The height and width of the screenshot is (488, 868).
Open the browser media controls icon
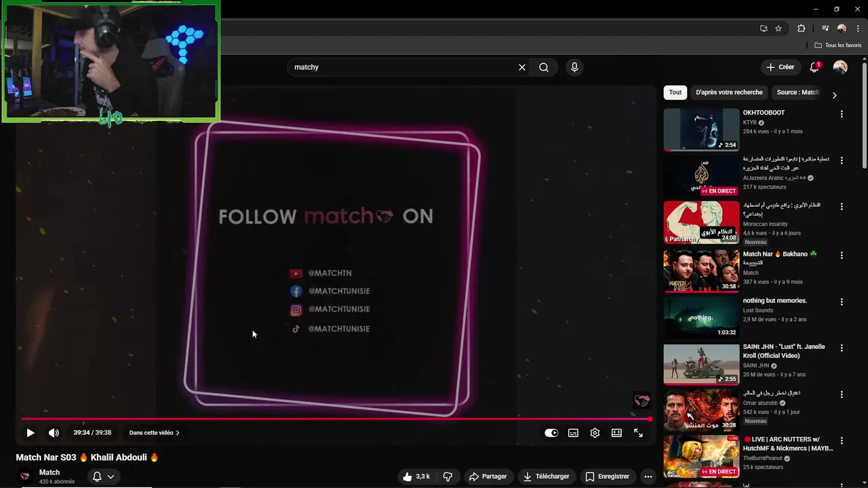[x=825, y=28]
